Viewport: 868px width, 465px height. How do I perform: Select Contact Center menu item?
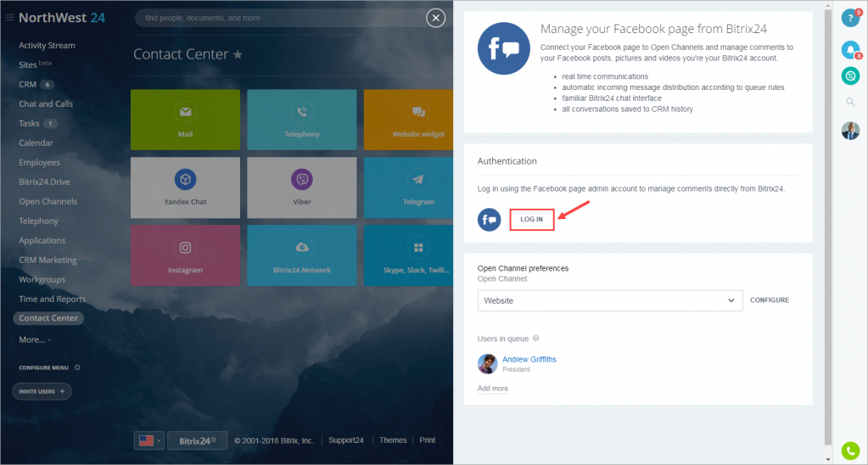[x=48, y=317]
